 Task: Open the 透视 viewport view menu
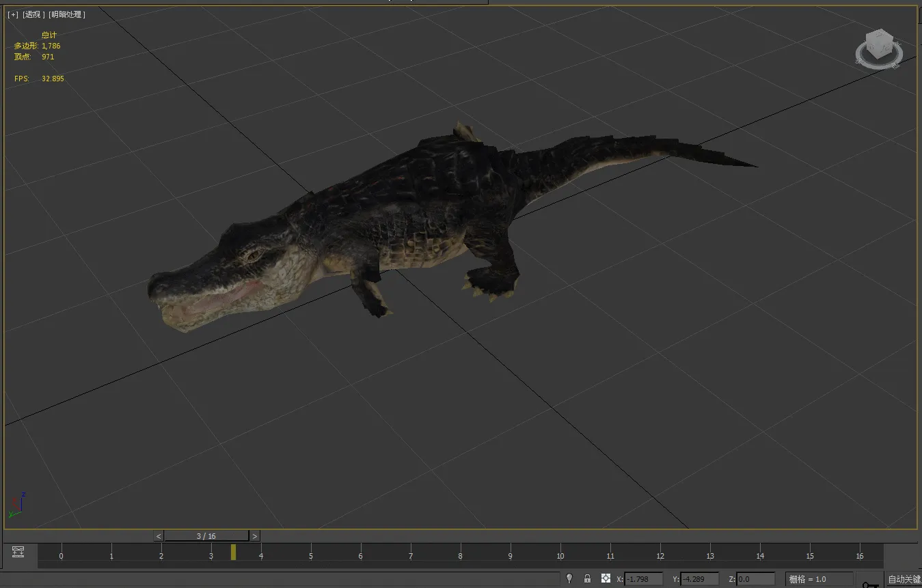click(x=34, y=14)
